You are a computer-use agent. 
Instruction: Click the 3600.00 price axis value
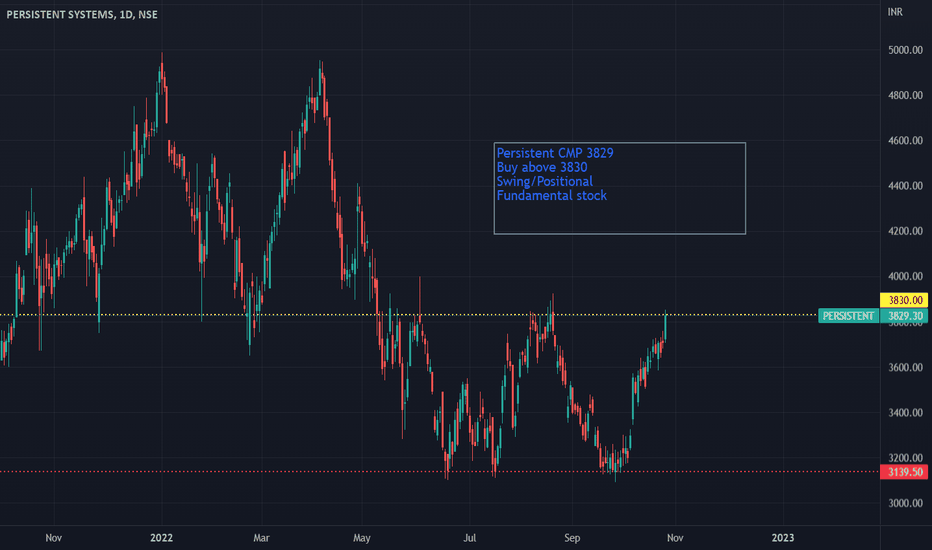pyautogui.click(x=905, y=367)
